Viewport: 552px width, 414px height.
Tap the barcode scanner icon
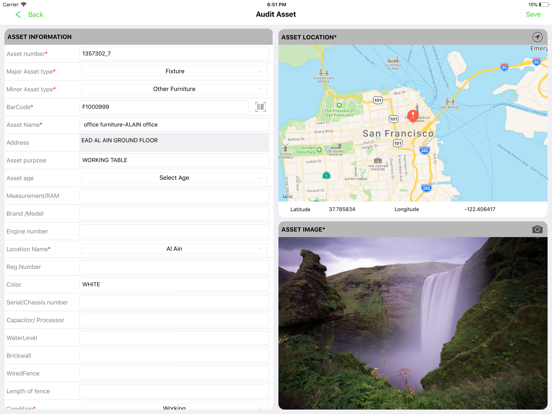point(260,107)
